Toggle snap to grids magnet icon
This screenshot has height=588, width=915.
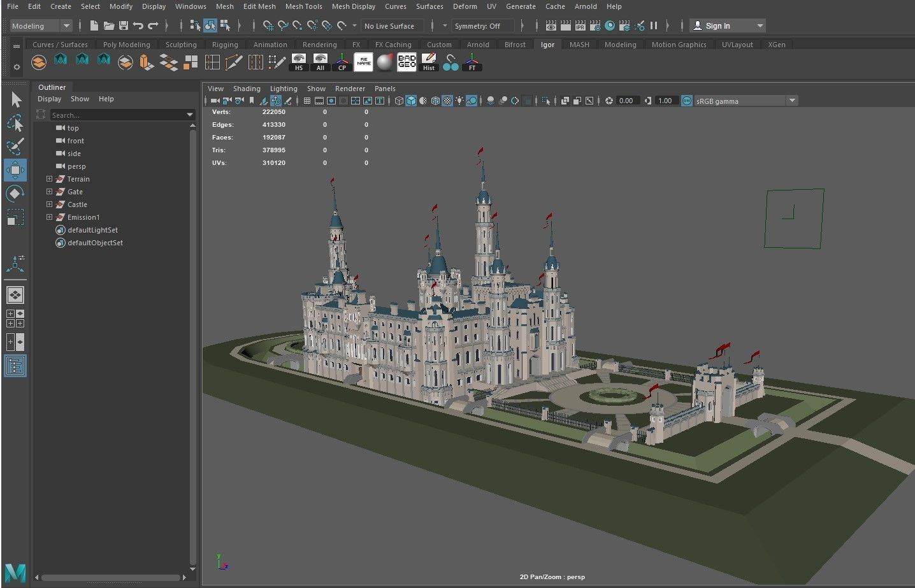click(x=268, y=25)
